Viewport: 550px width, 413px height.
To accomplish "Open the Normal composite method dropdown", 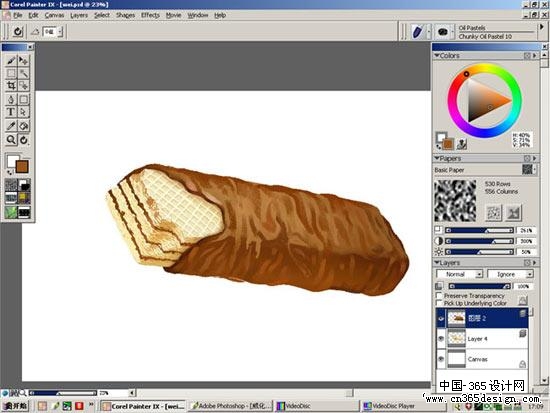I will point(460,274).
